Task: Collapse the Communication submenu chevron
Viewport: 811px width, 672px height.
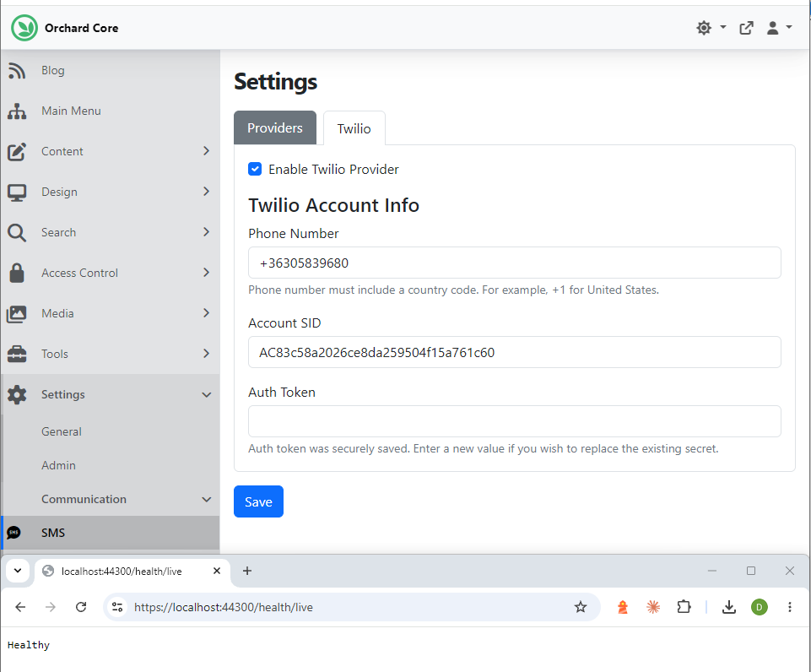Action: (x=207, y=499)
